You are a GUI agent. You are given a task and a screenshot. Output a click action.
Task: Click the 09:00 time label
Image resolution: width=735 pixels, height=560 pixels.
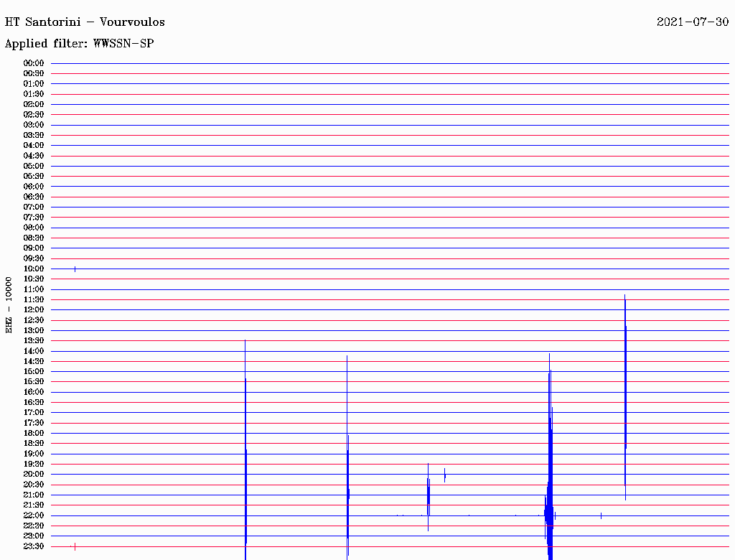click(x=34, y=248)
